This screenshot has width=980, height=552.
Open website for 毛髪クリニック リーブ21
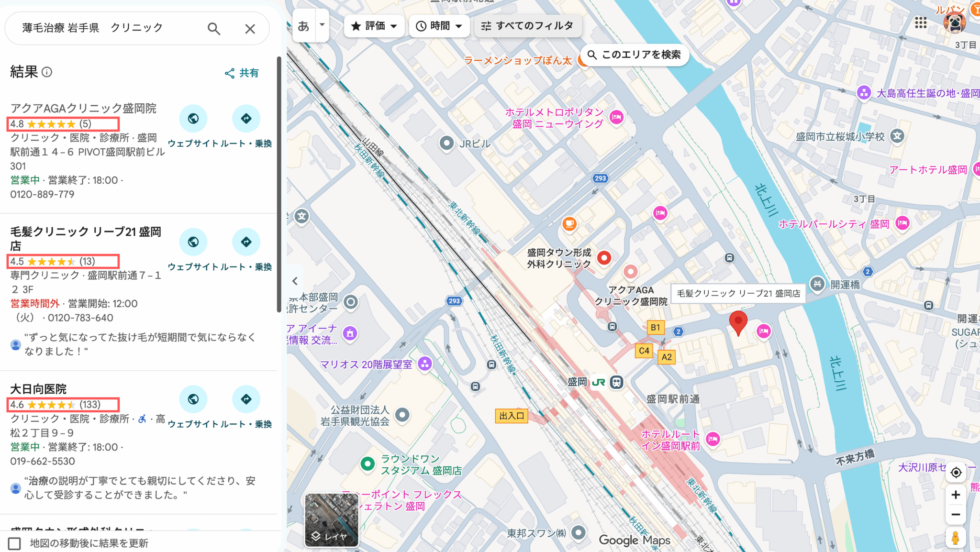point(193,242)
